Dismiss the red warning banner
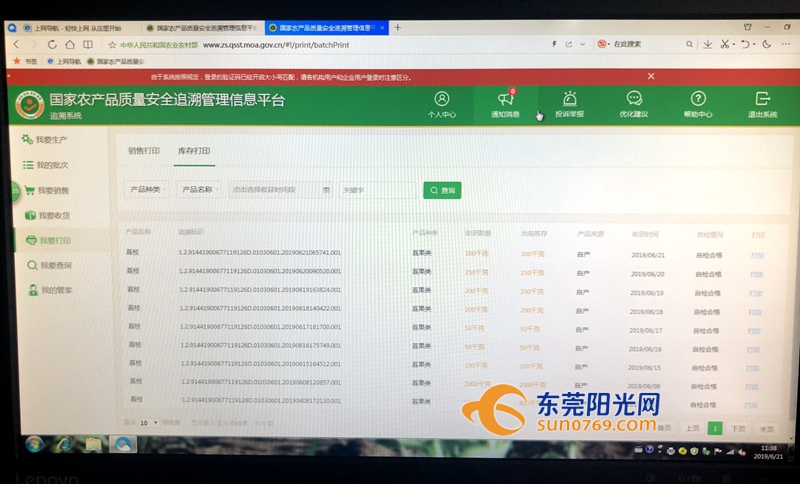The width and height of the screenshot is (800, 484). coord(651,76)
